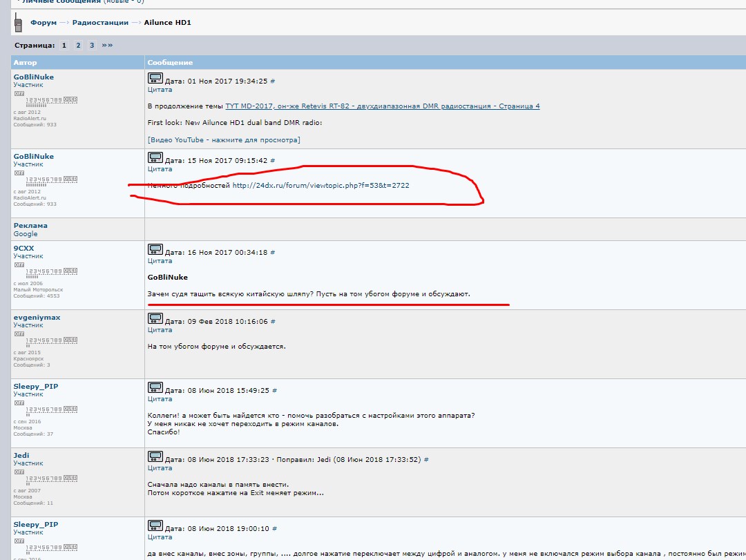Screen dimensions: 746x560
Task: Open # permalink of 09 Фев 2018 post
Action: pos(273,322)
